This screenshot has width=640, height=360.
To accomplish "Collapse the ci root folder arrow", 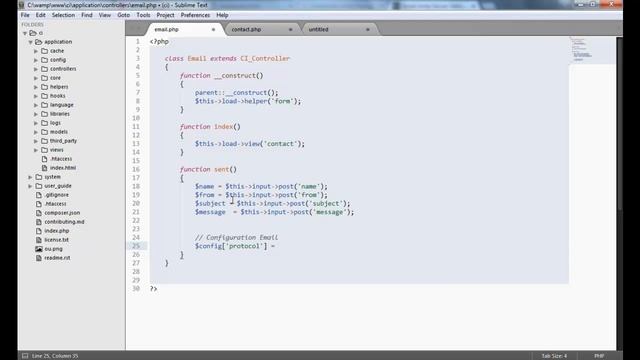I will (25, 33).
